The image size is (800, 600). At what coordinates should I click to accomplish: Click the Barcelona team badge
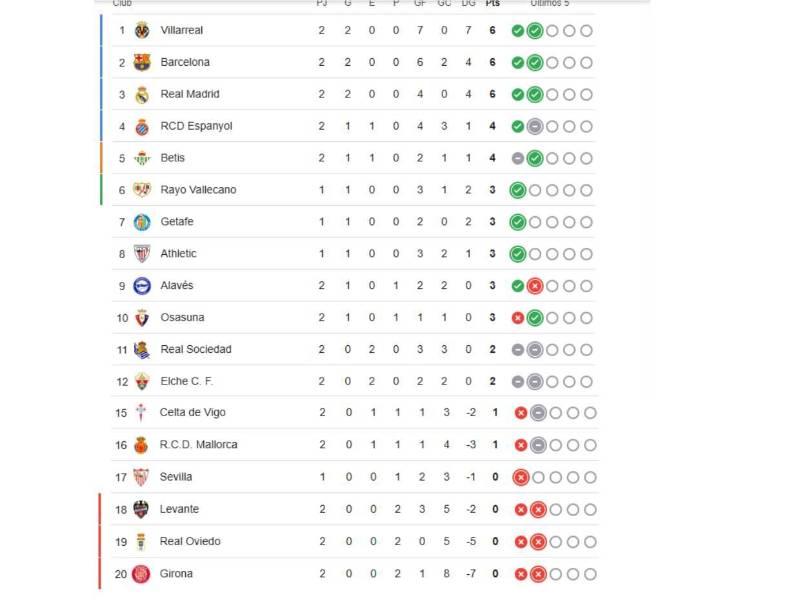pyautogui.click(x=143, y=62)
